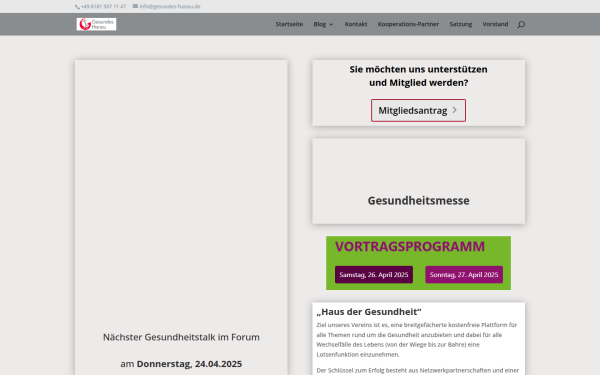Viewport: 600px width, 375px height.
Task: Open the Kontakt page
Action: click(356, 24)
